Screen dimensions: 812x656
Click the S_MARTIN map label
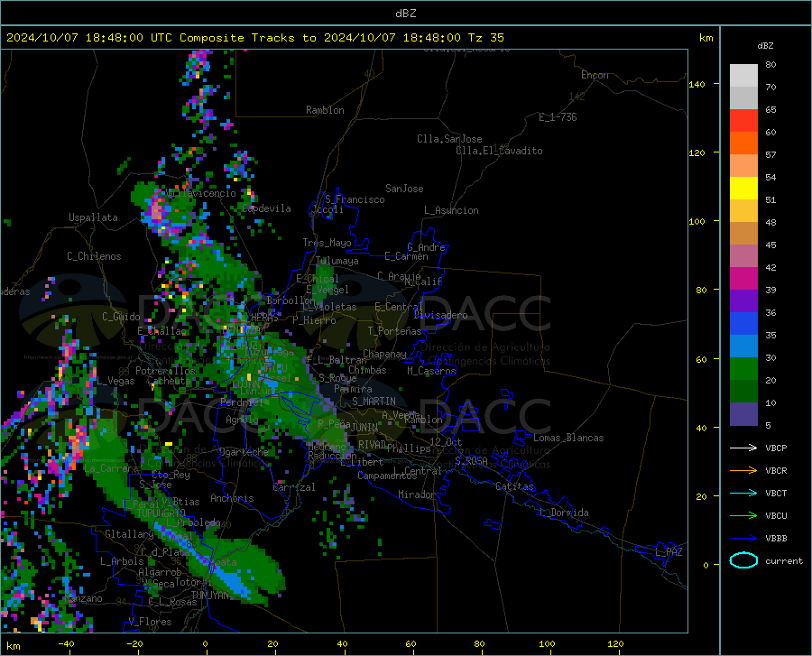(x=374, y=402)
